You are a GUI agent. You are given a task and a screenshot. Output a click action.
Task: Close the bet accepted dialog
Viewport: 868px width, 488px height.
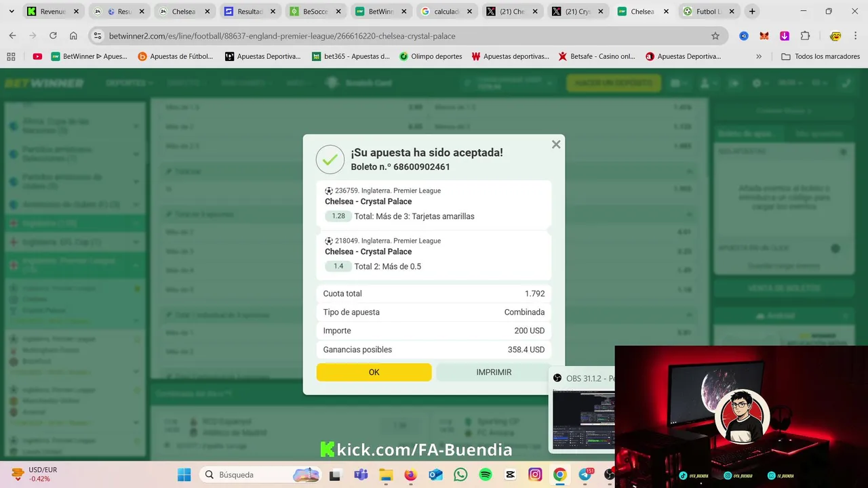coord(556,144)
